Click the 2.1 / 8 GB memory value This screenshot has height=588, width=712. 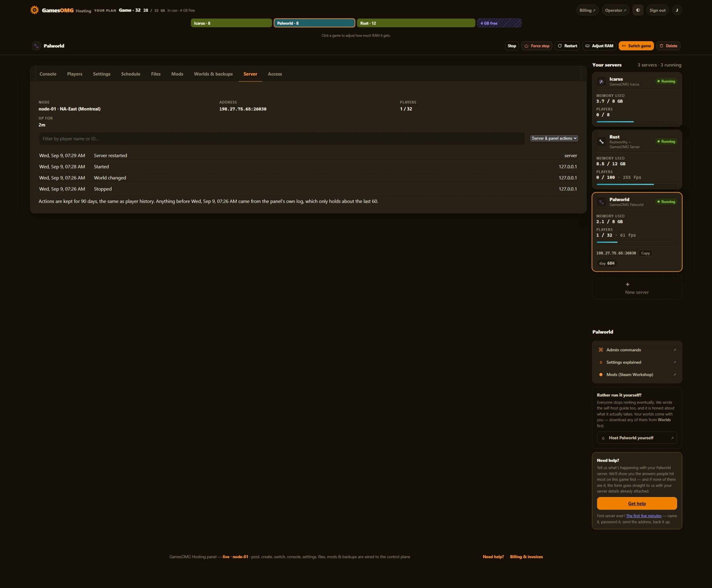[x=609, y=222]
